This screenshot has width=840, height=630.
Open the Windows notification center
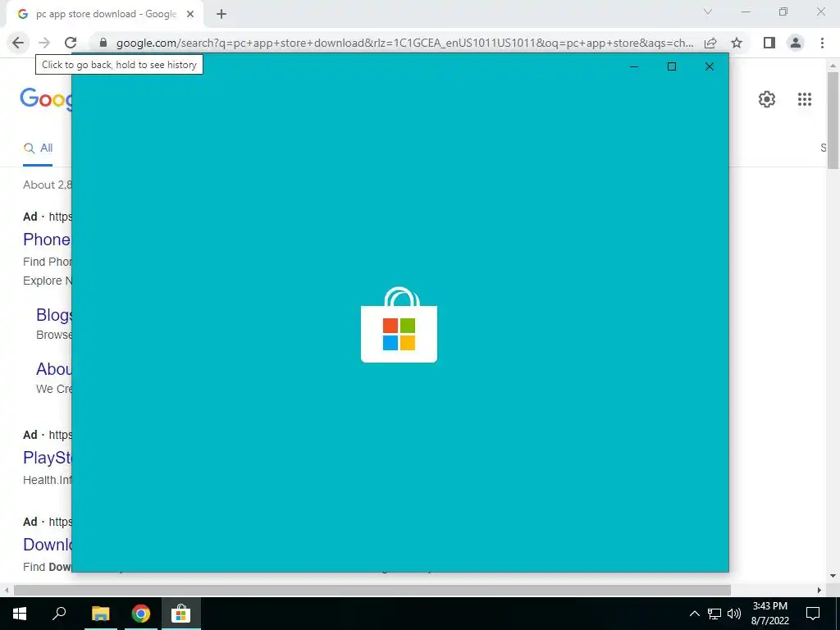pyautogui.click(x=813, y=614)
